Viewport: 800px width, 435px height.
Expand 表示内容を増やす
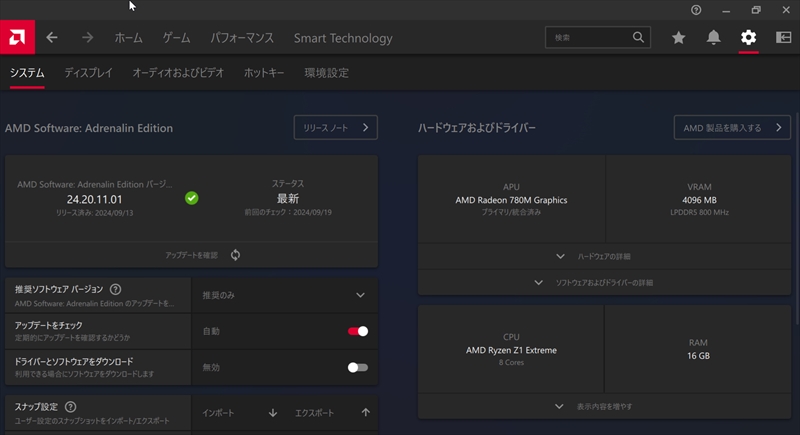pos(604,406)
